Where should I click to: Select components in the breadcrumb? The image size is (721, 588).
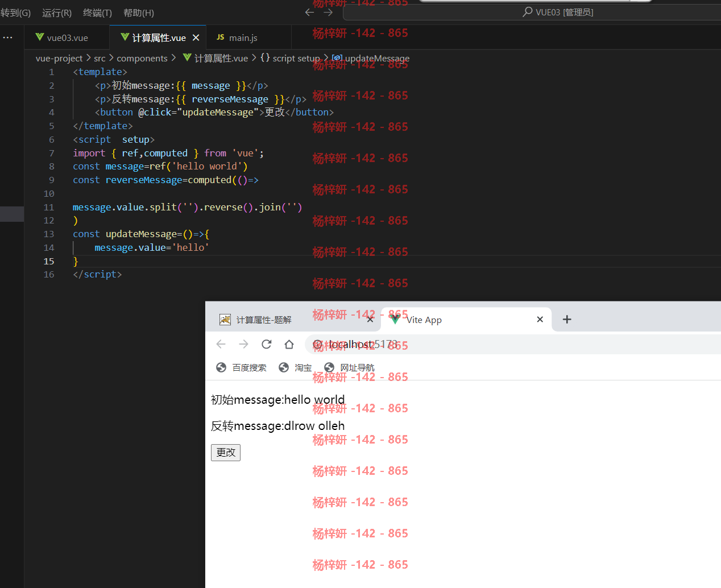pos(142,58)
